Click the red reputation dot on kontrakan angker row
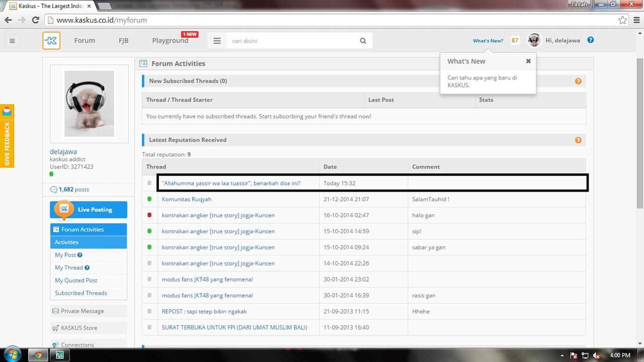644x362 pixels. (x=149, y=215)
